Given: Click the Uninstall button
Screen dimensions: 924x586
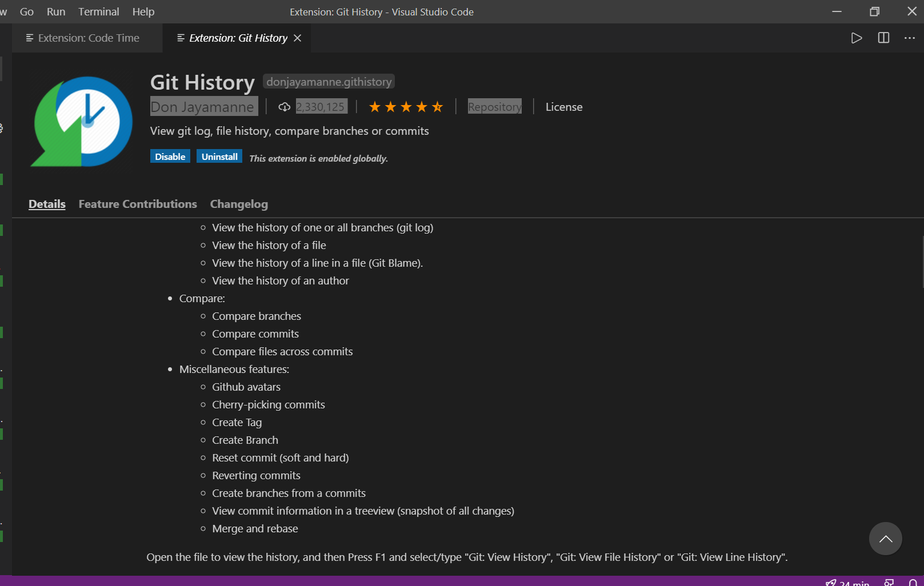Looking at the screenshot, I should (x=219, y=156).
